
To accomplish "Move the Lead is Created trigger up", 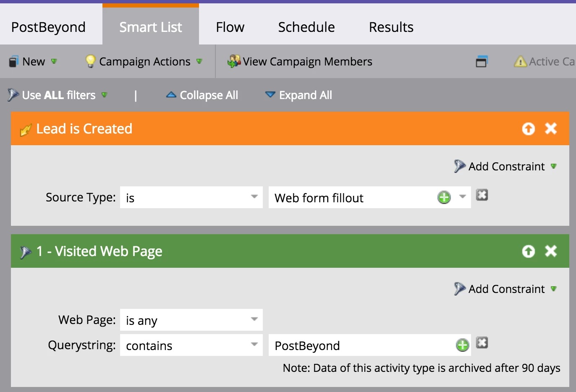I will point(528,128).
